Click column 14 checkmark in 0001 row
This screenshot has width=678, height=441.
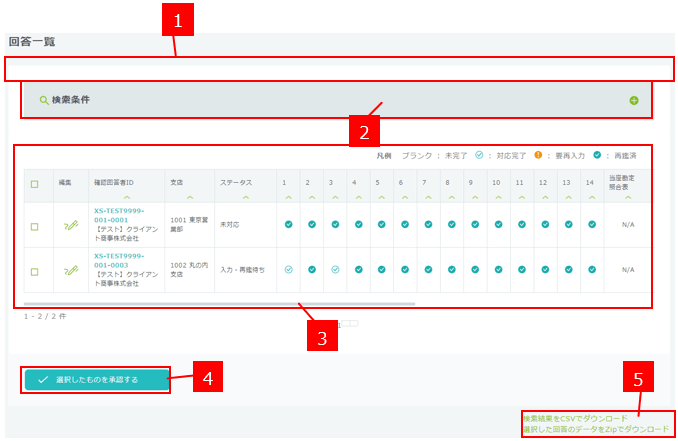[590, 226]
